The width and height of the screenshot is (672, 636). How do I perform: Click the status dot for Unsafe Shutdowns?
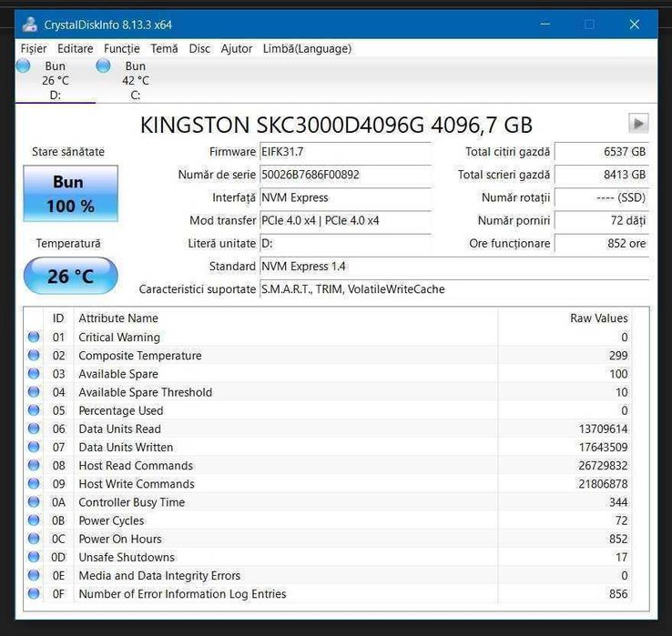pos(34,557)
